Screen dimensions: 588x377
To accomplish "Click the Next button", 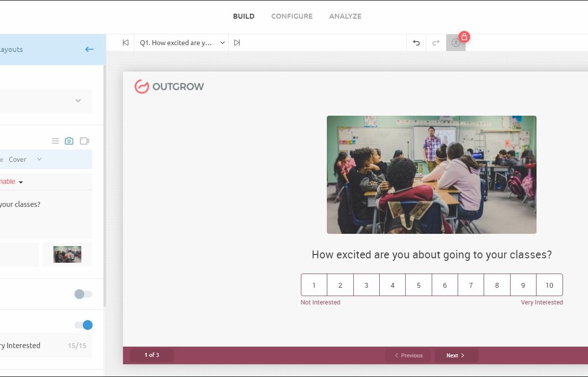I will tap(456, 355).
